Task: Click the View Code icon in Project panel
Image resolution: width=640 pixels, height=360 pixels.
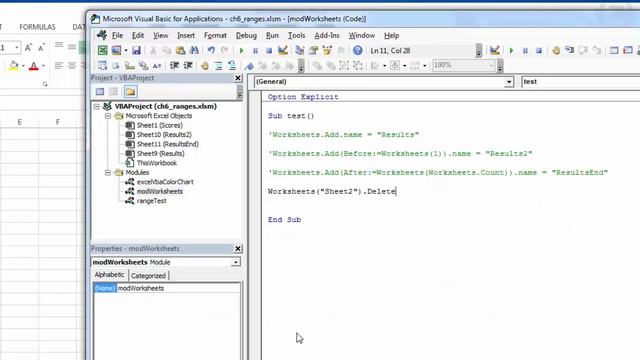Action: coord(100,91)
